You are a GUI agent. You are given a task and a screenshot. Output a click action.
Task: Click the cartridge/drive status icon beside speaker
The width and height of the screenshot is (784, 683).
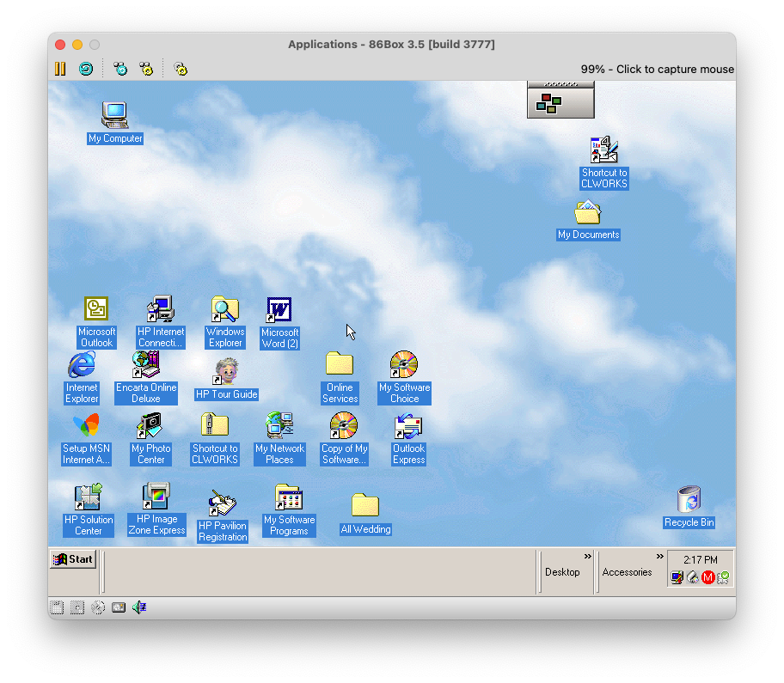[119, 607]
